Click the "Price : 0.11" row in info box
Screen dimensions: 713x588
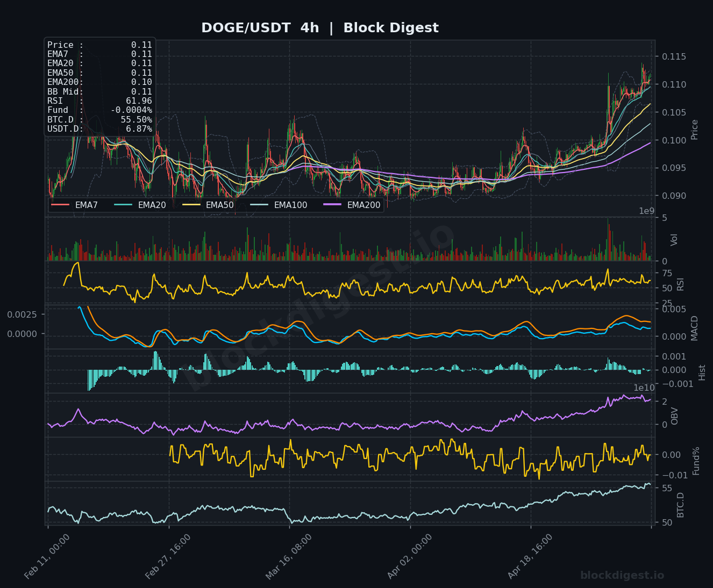(99, 45)
